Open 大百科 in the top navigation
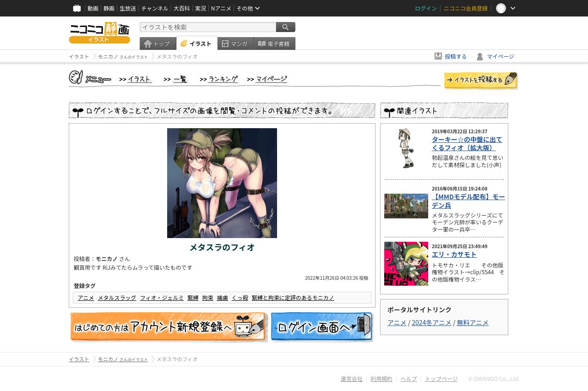Image resolution: width=588 pixels, height=391 pixels. [x=182, y=8]
